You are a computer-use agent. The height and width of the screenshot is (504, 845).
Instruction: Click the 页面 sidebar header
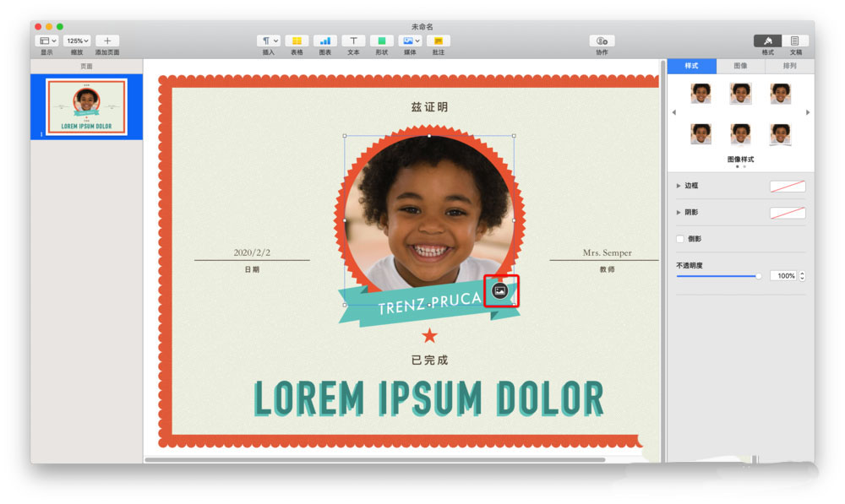click(x=86, y=66)
